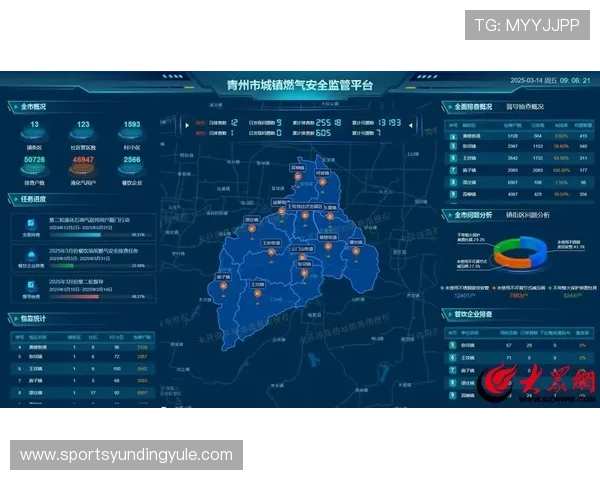This screenshot has height=480, width=600.
Task: Select the 1593 小区 stat platform icon
Action: click(x=132, y=134)
